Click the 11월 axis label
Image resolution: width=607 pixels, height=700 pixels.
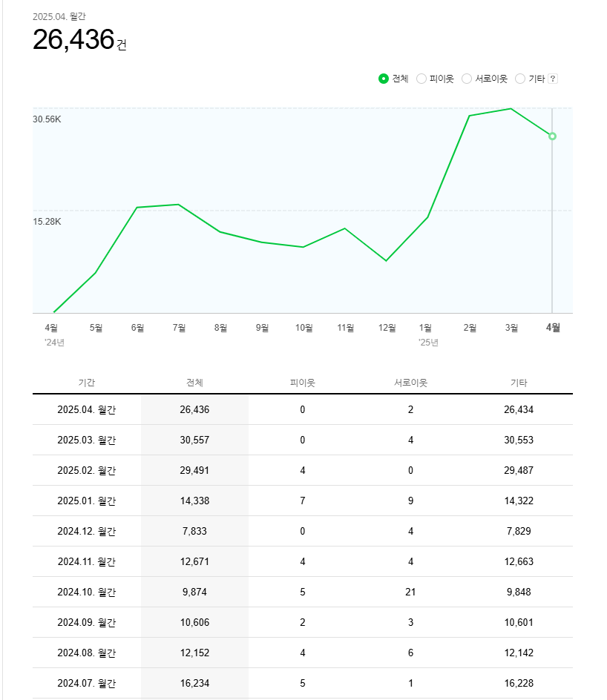(345, 328)
